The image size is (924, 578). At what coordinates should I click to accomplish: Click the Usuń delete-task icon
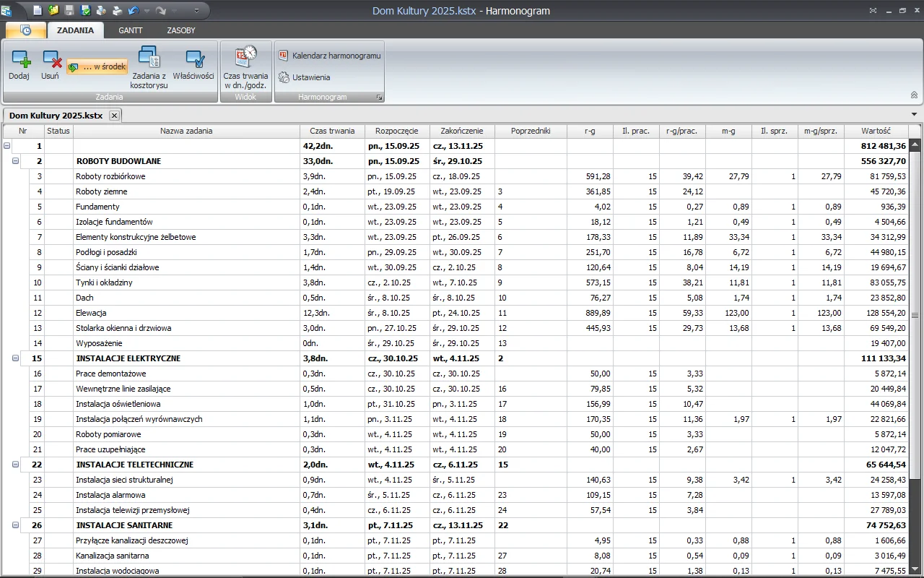51,59
